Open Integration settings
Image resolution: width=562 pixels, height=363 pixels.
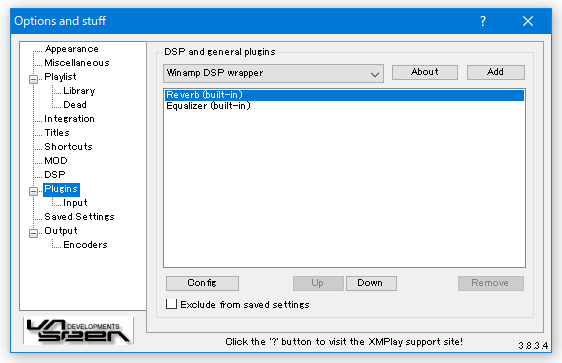[69, 119]
